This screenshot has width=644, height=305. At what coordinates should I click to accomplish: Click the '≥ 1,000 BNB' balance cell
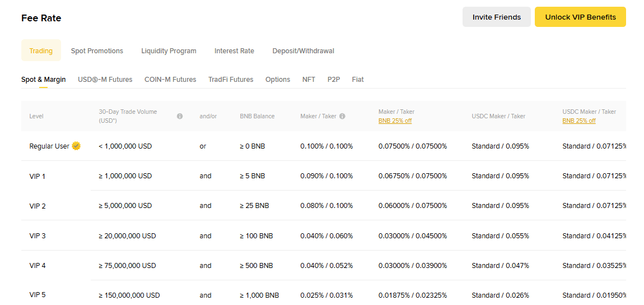tap(260, 295)
